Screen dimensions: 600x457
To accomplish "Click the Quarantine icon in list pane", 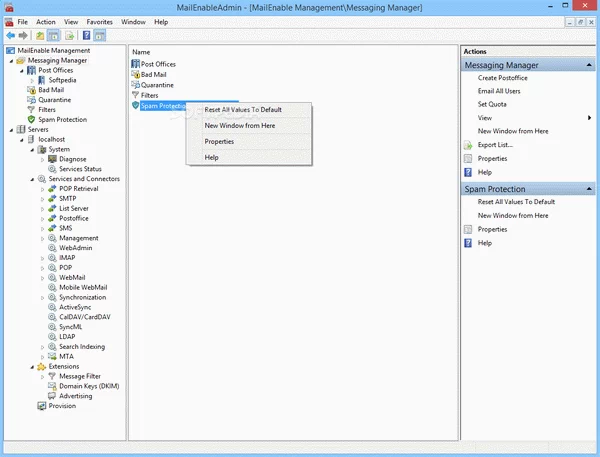I will coord(135,85).
